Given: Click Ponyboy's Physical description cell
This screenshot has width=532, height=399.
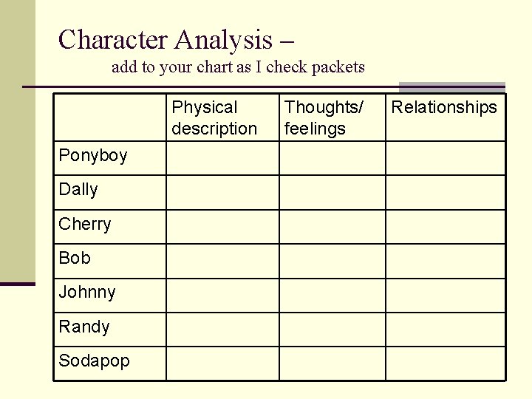Looking at the screenshot, I should 222,158.
